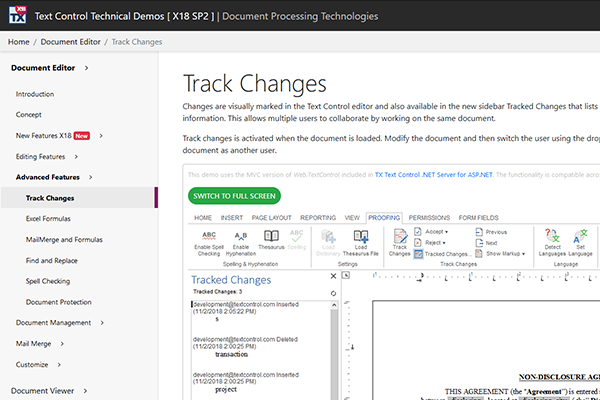This screenshot has width=600, height=400.
Task: Switch to the REPORTING tab
Action: coord(318,218)
